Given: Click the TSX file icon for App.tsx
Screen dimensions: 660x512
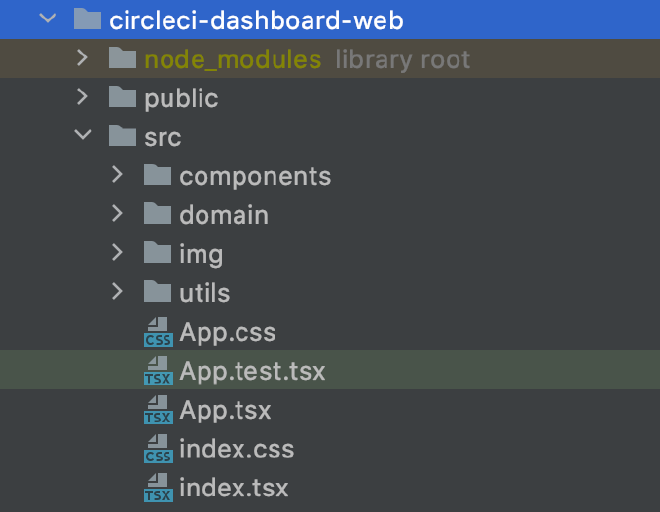Looking at the screenshot, I should point(158,410).
